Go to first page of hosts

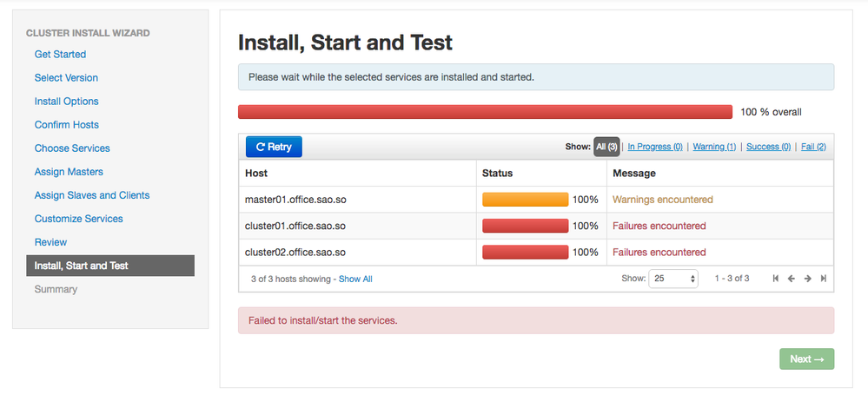tap(775, 279)
